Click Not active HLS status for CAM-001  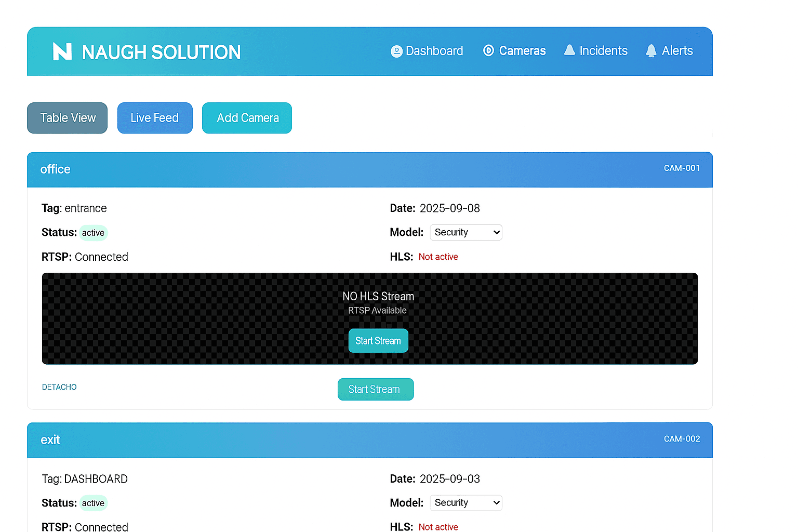(x=438, y=257)
